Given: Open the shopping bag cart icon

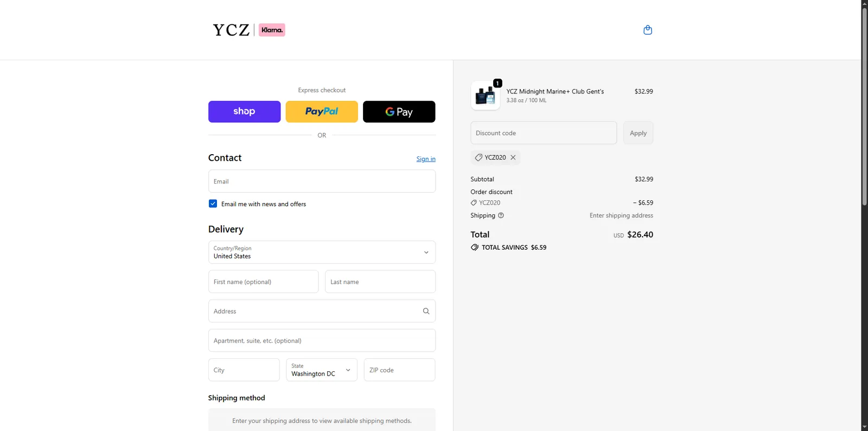Looking at the screenshot, I should 647,30.
